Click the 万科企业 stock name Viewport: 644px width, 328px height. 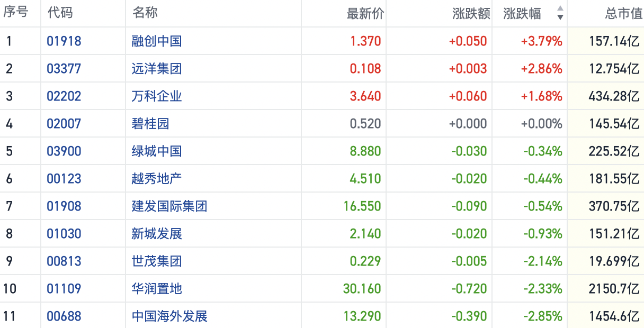(157, 96)
